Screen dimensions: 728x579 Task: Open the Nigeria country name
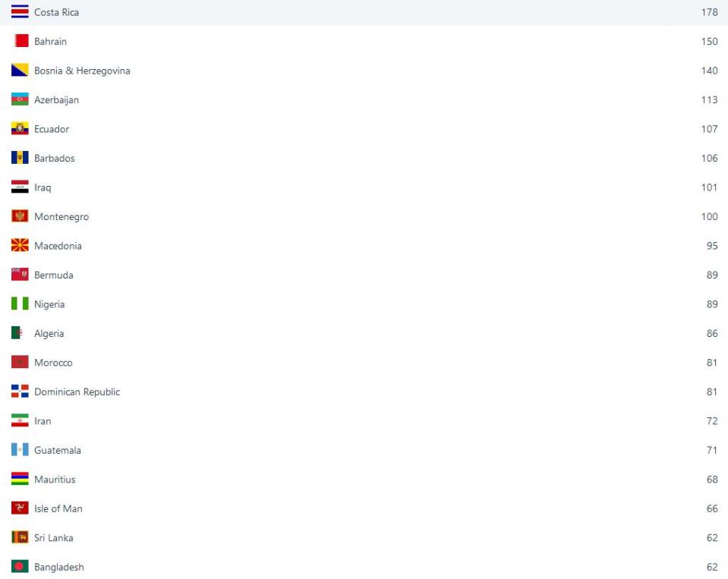[x=49, y=304]
